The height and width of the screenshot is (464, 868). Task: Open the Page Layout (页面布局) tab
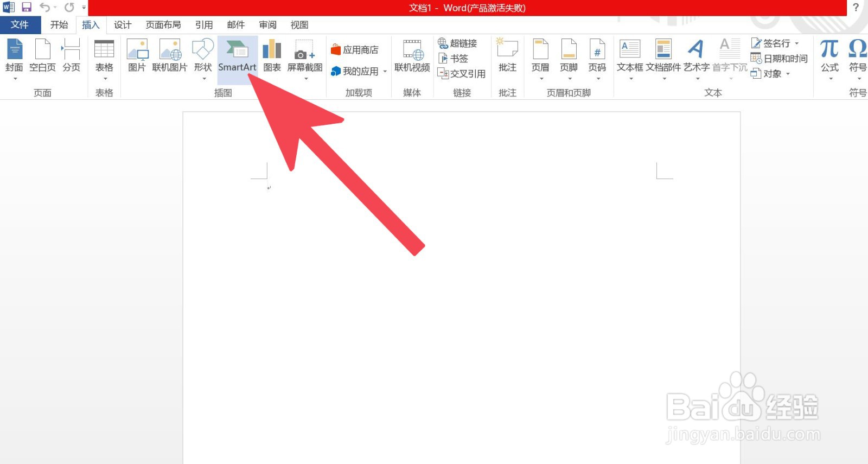point(163,25)
